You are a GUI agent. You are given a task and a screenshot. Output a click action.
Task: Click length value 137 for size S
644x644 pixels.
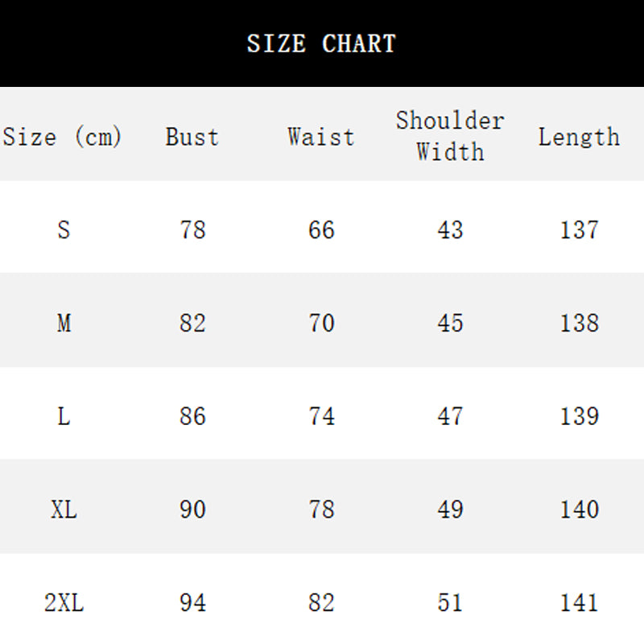(579, 230)
